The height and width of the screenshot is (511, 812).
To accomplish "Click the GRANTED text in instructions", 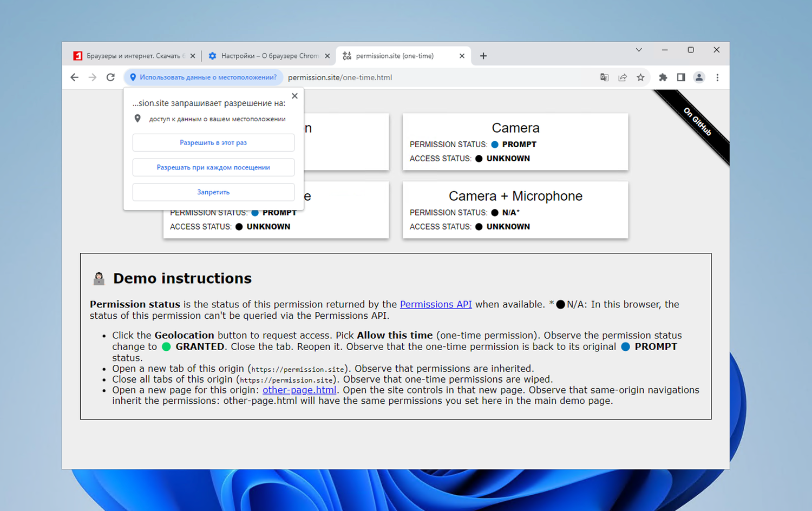I will [x=200, y=346].
